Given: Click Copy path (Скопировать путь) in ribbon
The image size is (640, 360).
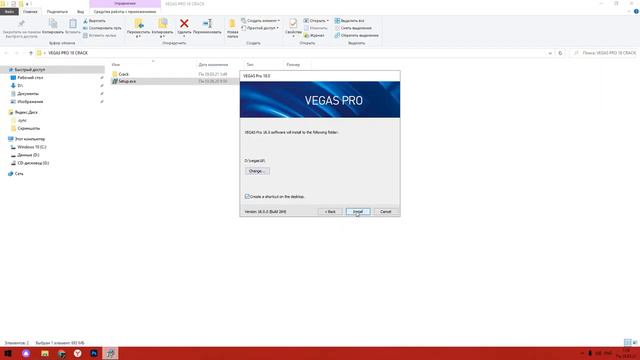Looking at the screenshot, I should click(102, 28).
